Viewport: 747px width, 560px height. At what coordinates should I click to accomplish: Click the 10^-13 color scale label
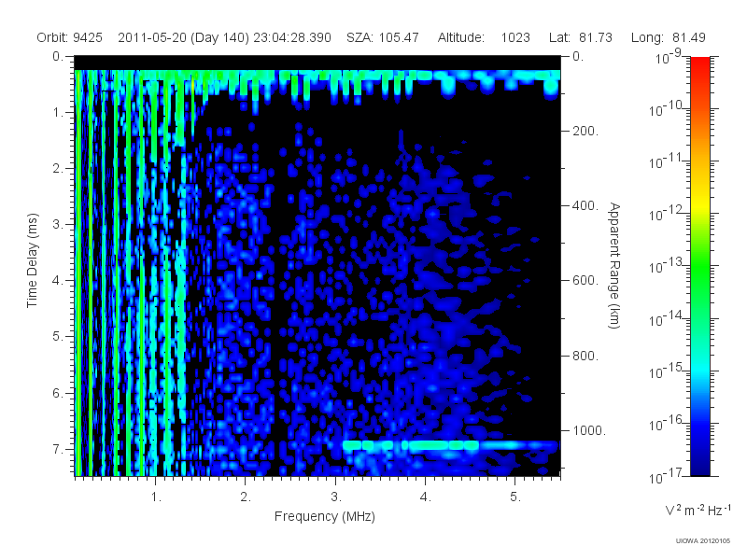coord(666,266)
